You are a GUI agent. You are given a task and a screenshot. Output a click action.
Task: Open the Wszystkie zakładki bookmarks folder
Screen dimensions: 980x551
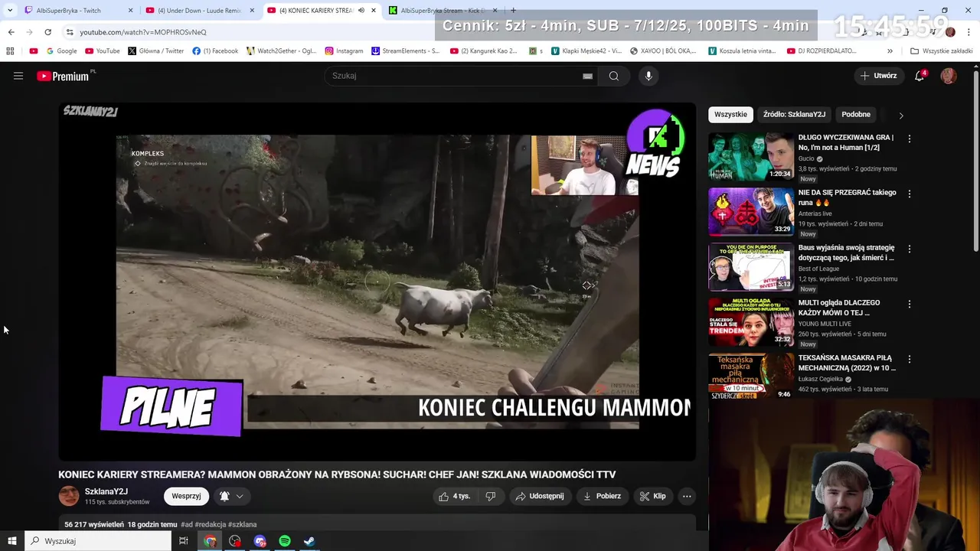pos(941,51)
